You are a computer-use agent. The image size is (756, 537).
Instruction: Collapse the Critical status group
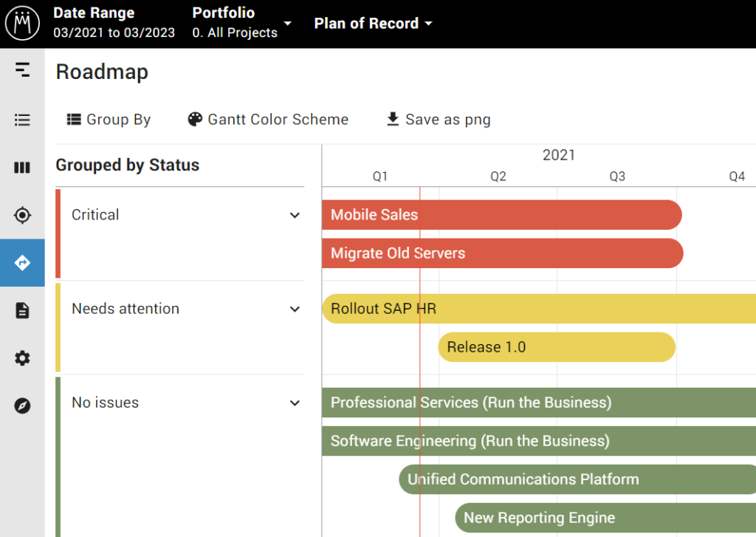pyautogui.click(x=295, y=216)
